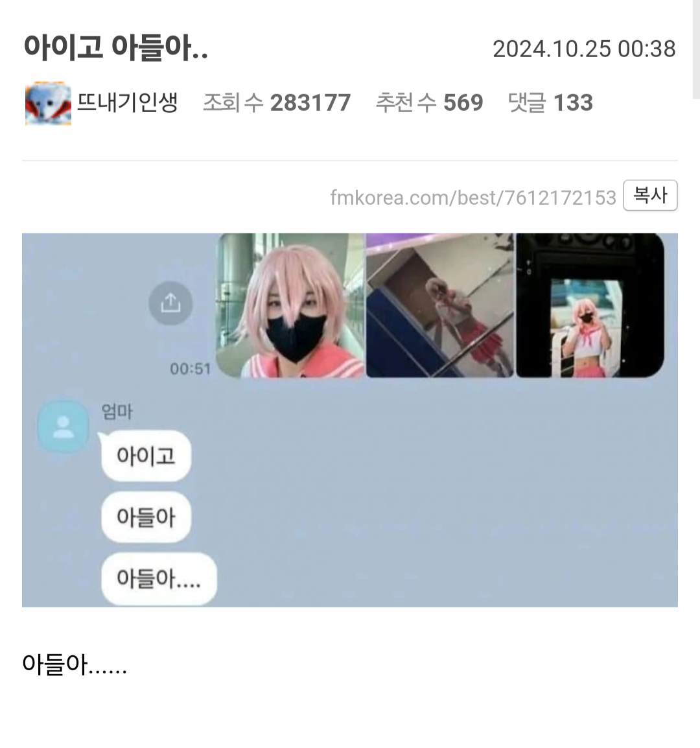Image resolution: width=700 pixels, height=748 pixels.
Task: Click the 추천 수 569 recommendation count
Action: tap(430, 102)
